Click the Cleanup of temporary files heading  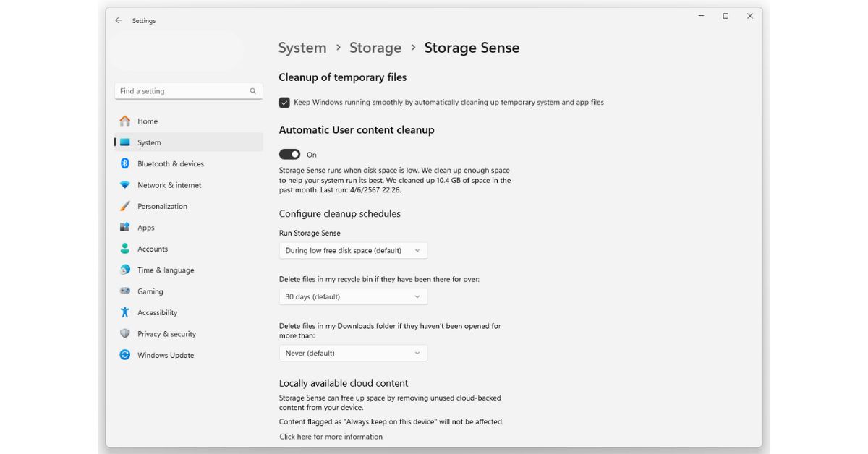pyautogui.click(x=343, y=77)
